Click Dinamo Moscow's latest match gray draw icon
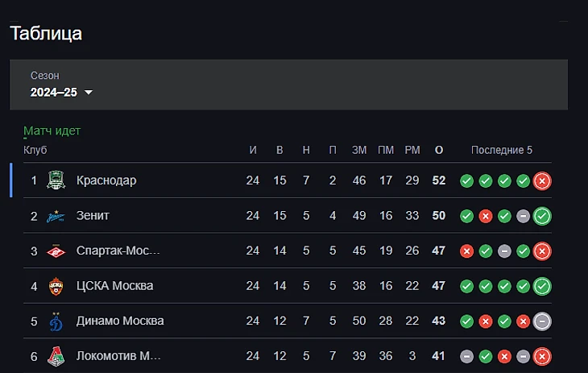Screen dimensions: 588x373 [x=542, y=321]
